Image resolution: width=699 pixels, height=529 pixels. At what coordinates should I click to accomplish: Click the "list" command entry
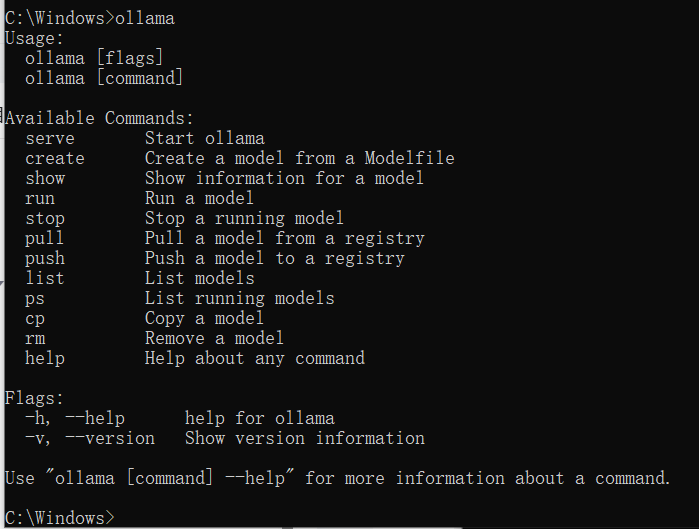point(45,278)
